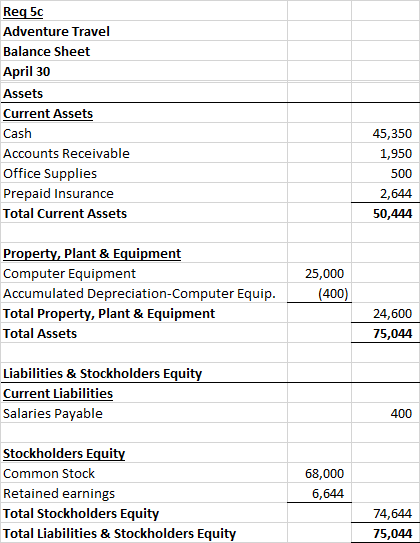Click the 'Computer Equipment' label
The image size is (420, 543).
point(70,274)
